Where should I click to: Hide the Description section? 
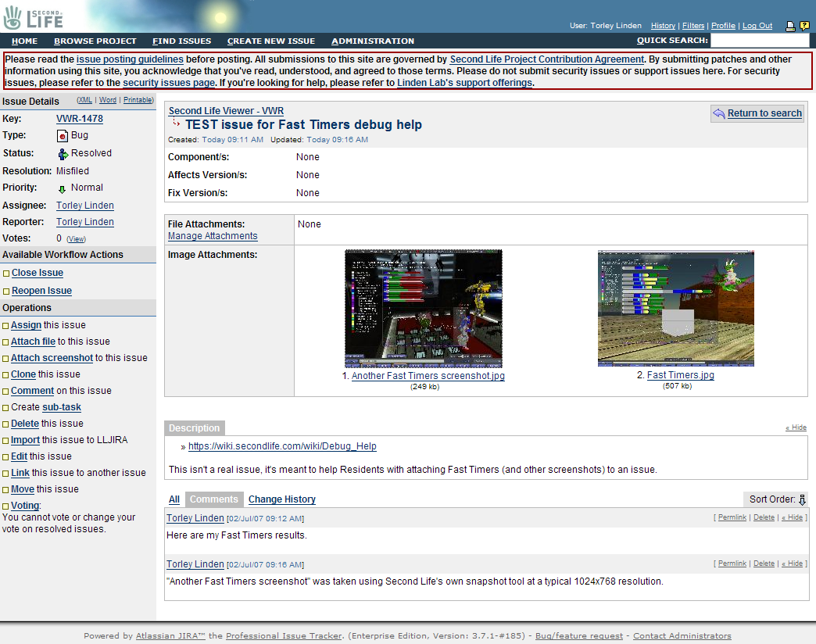(796, 428)
